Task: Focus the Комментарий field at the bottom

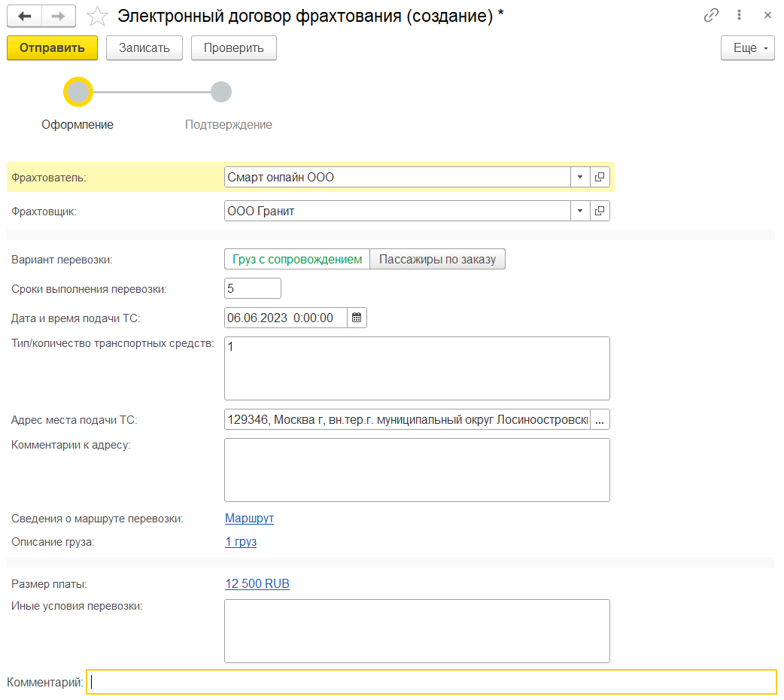Action: (x=431, y=682)
